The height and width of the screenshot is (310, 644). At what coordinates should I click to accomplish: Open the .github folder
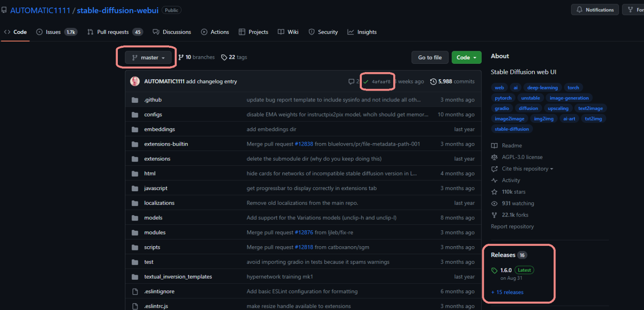tap(153, 100)
